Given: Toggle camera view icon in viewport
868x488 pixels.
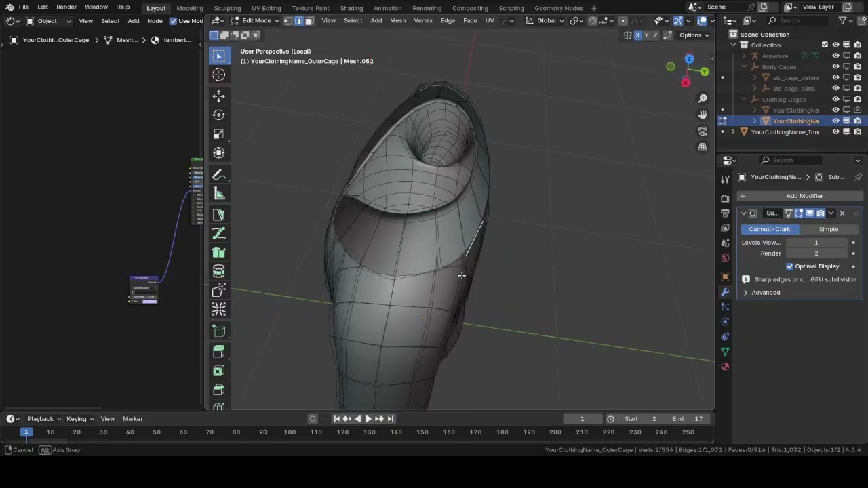Looking at the screenshot, I should [x=703, y=131].
